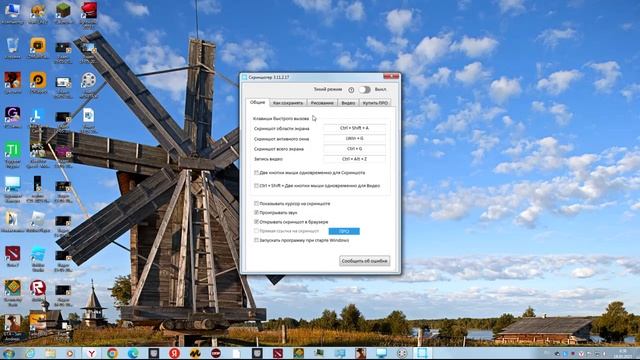Click the Ctrl + Alt + Z video hotkey field
The image size is (640, 360).
pos(354,159)
